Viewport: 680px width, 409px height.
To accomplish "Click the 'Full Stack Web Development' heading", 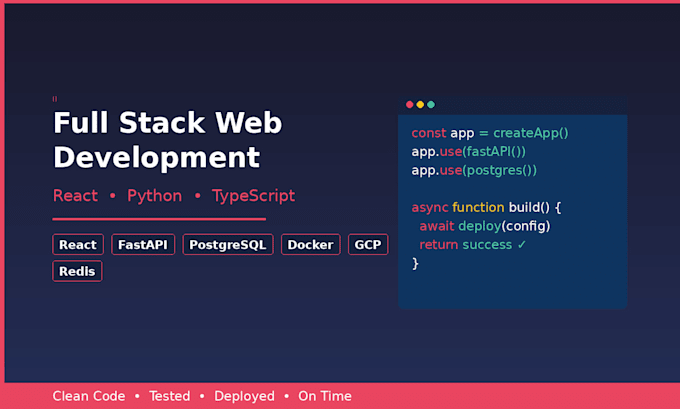I will [x=167, y=140].
